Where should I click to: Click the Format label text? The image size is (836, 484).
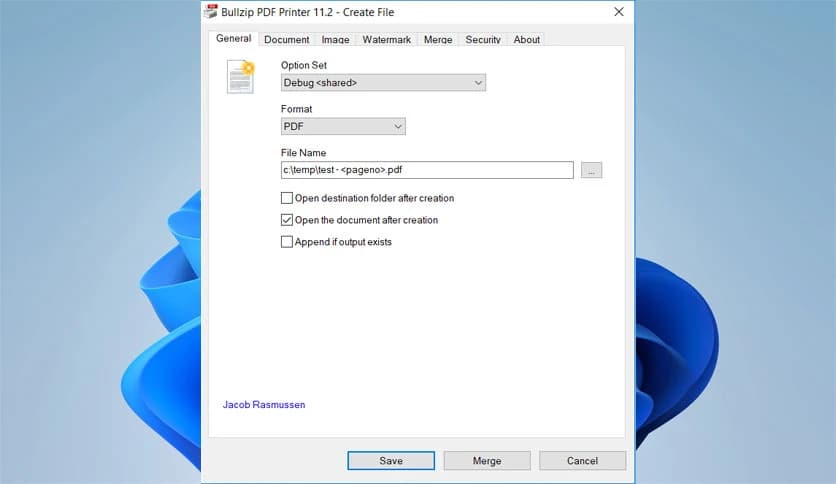click(296, 109)
